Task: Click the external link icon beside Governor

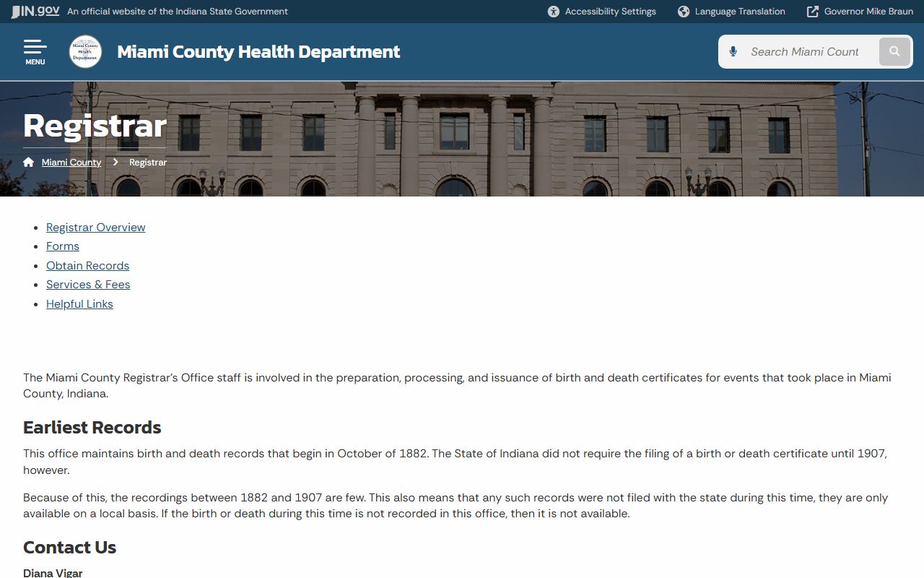Action: (x=813, y=12)
